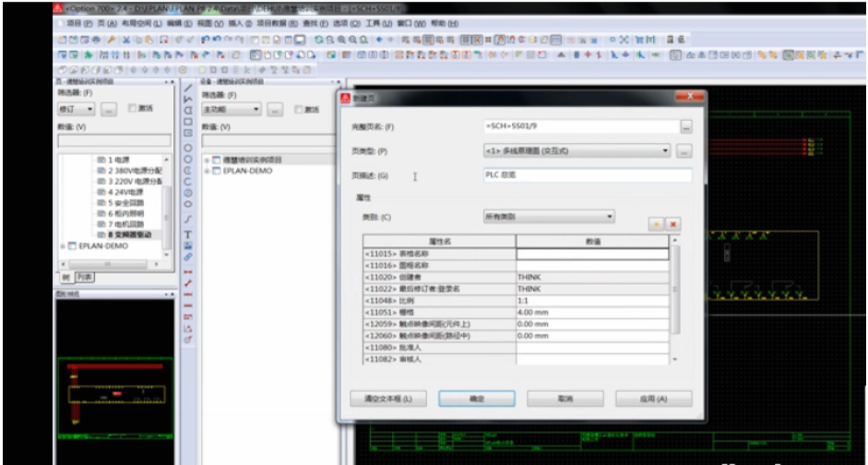Click the cut (scissors) toolbar icon
868x465 pixels.
(x=125, y=42)
